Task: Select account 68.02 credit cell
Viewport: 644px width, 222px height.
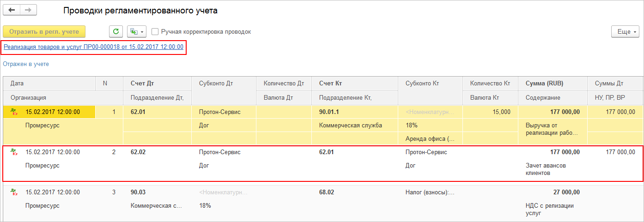Action: (x=327, y=192)
